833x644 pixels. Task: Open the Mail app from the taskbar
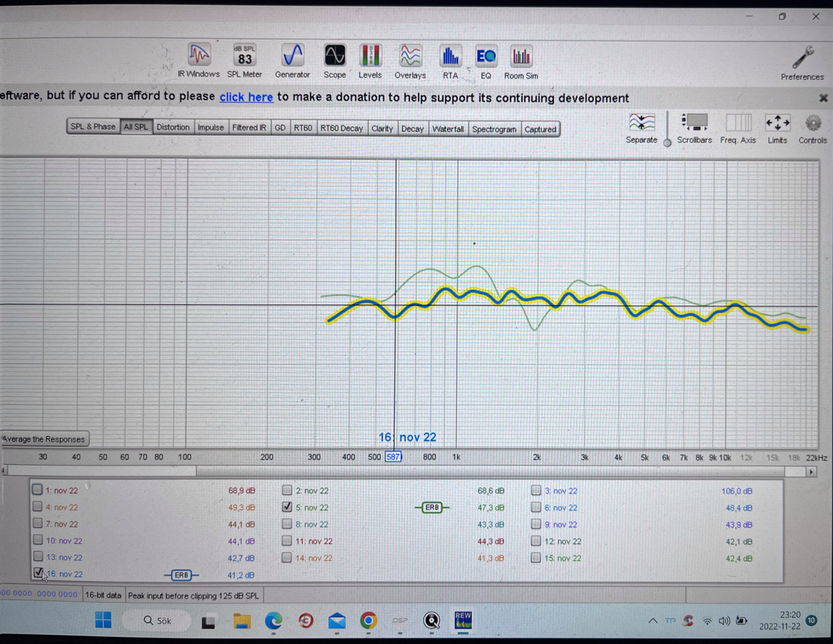(337, 621)
